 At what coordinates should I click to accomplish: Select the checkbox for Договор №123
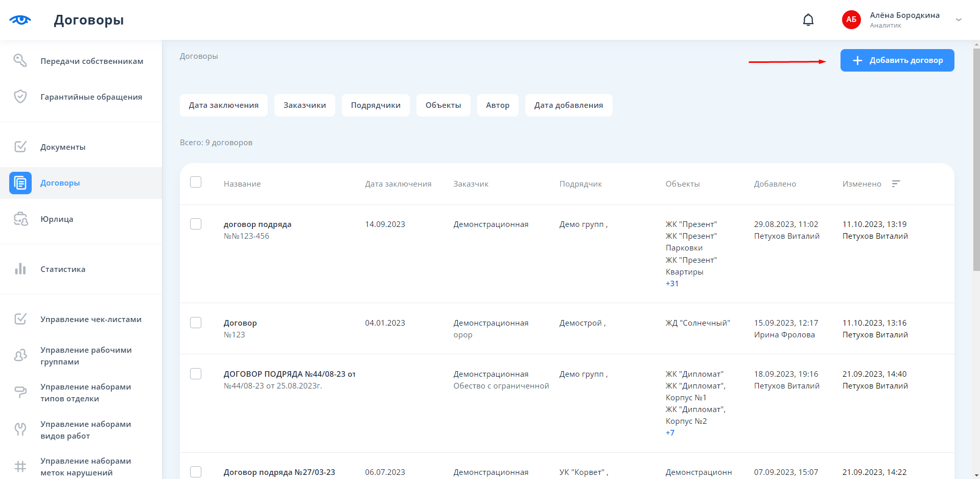[196, 323]
